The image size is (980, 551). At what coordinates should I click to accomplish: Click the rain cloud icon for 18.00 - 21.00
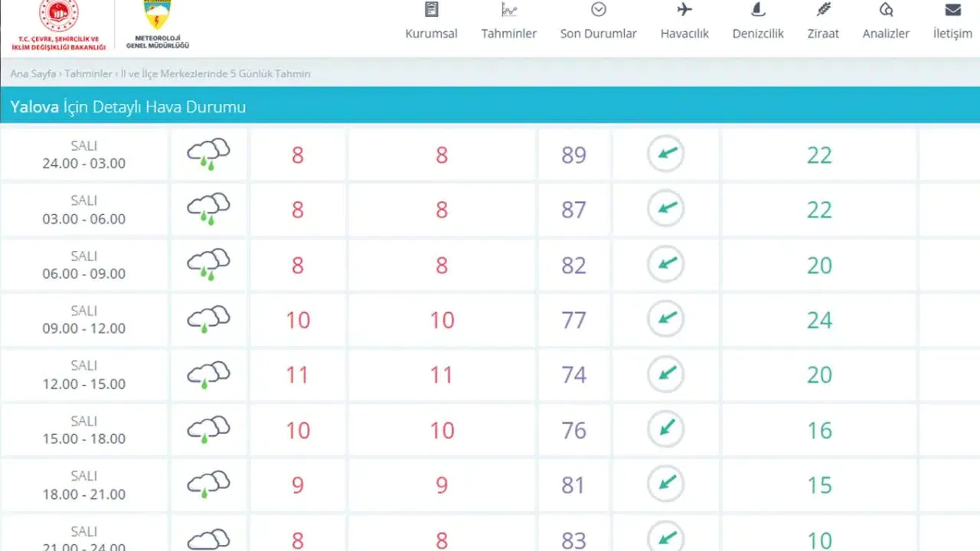(208, 484)
